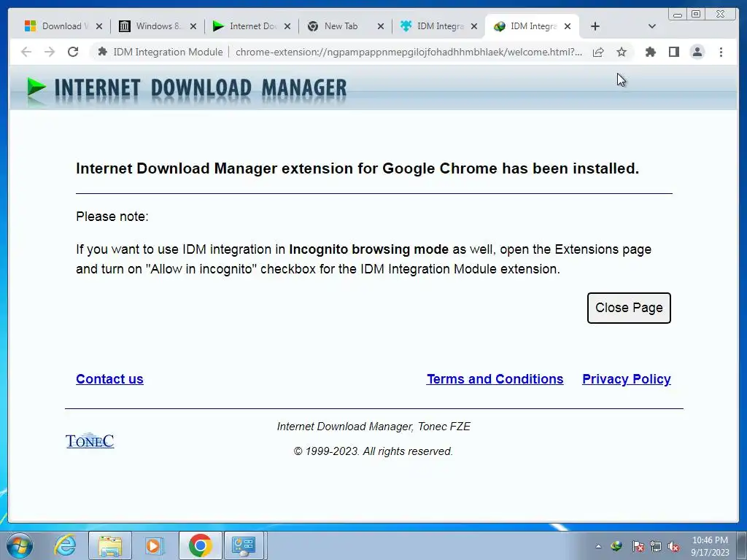Open a new tab with plus button
This screenshot has height=560, width=747.
[x=595, y=27]
